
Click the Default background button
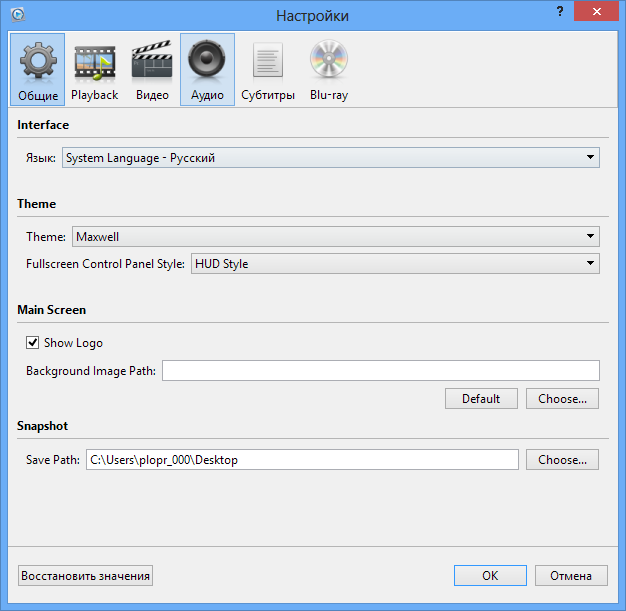481,399
